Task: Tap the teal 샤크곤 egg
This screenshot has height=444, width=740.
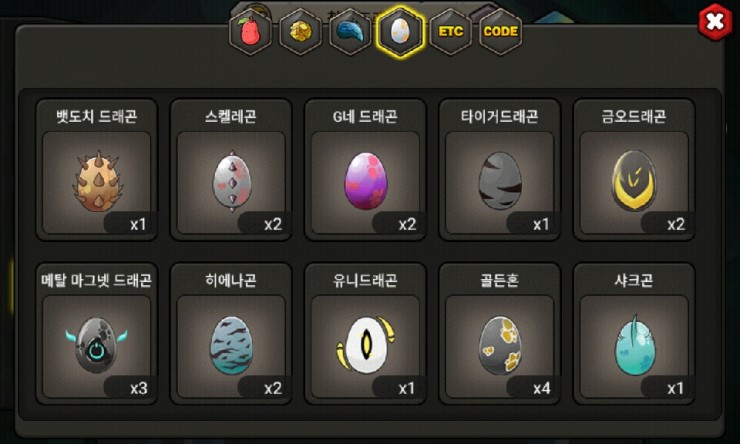Action: (634, 346)
